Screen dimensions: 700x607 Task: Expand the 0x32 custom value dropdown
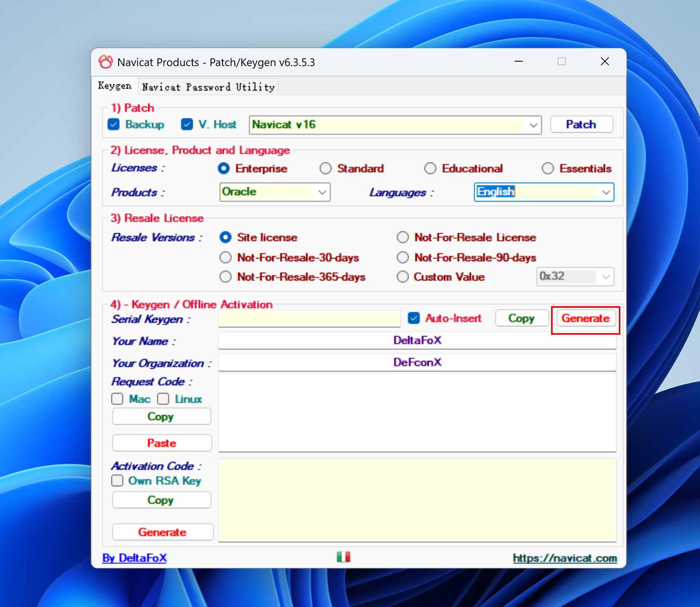tap(606, 277)
